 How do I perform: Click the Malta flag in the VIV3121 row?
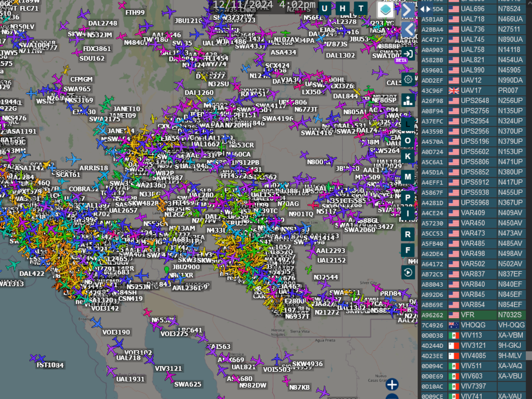coord(454,345)
